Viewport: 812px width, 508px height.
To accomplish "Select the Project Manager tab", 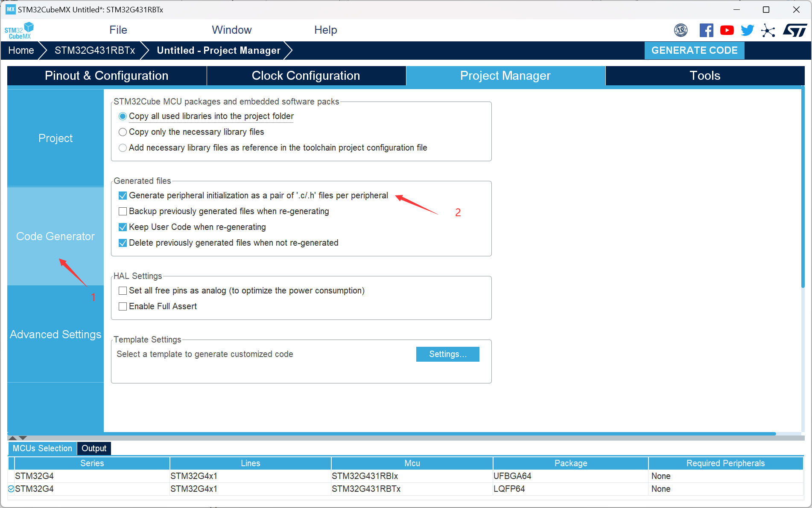I will coord(505,76).
